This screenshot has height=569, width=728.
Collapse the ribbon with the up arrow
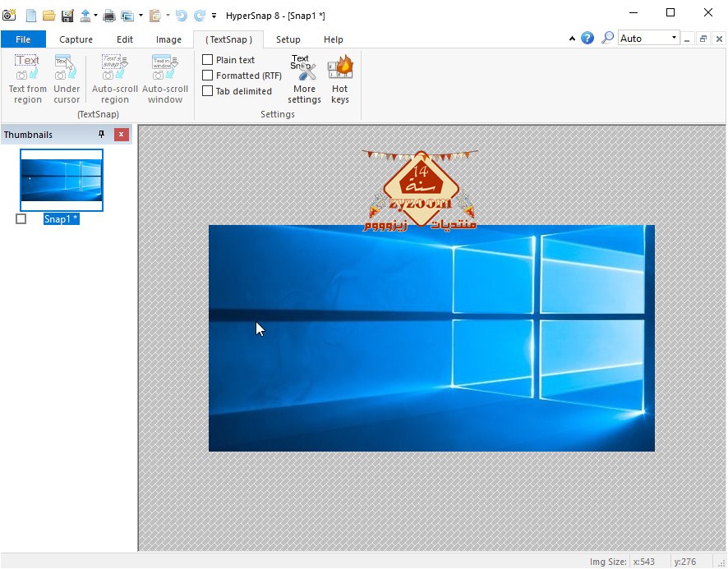(x=572, y=39)
